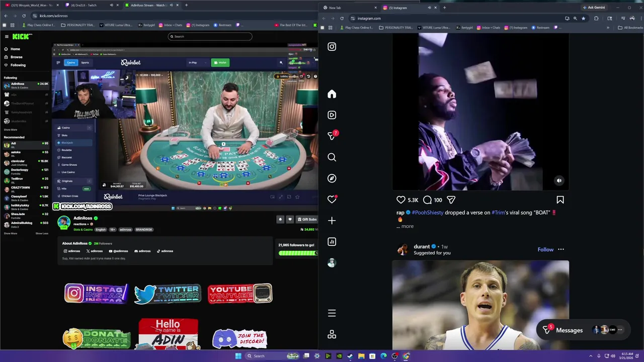Click Gift Subs button on Kick

(x=307, y=219)
